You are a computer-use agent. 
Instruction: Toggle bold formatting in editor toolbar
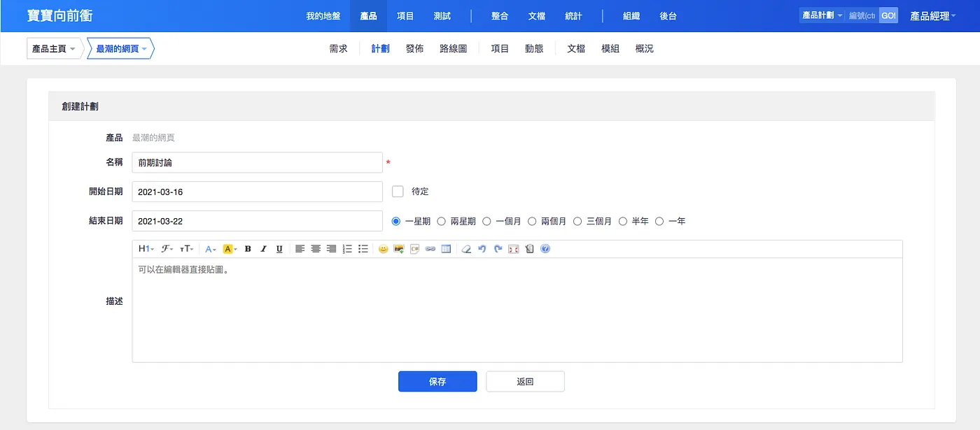(248, 249)
